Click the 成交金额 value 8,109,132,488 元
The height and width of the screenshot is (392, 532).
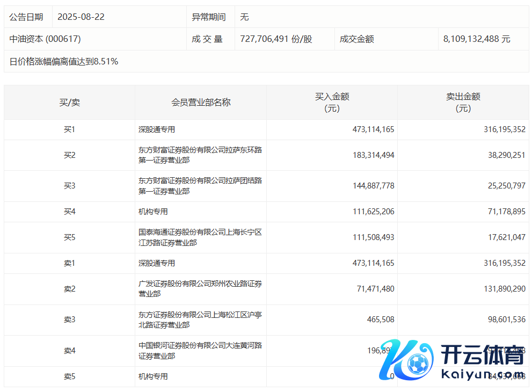[477, 39]
